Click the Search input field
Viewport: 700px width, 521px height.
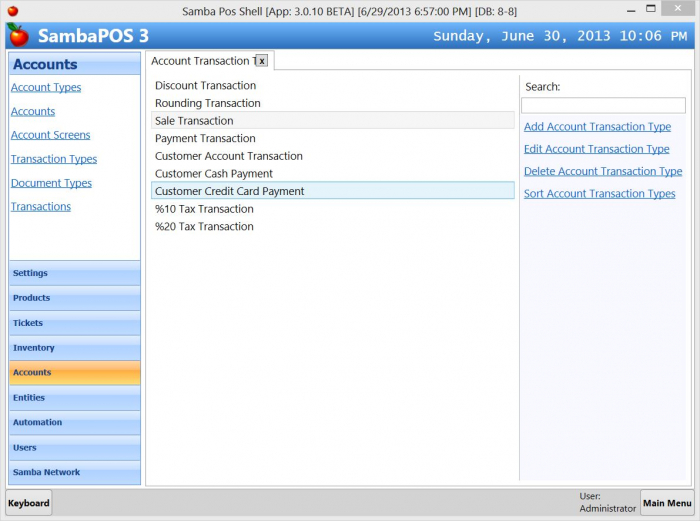tap(603, 105)
